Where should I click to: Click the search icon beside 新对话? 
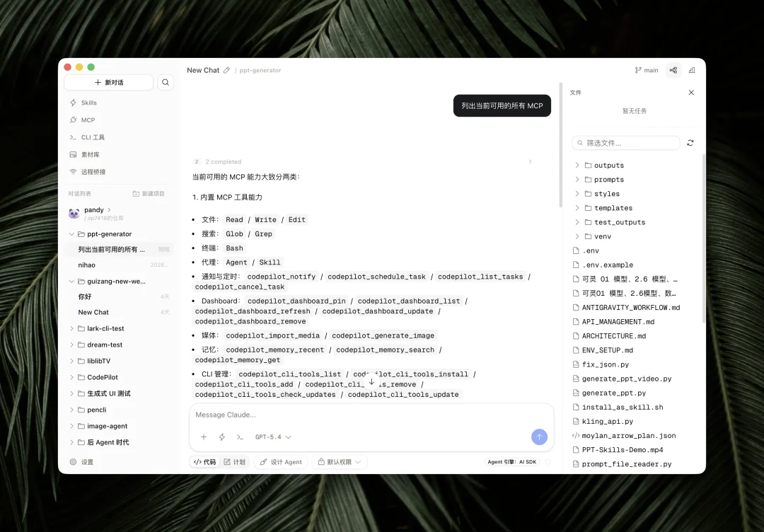(165, 82)
